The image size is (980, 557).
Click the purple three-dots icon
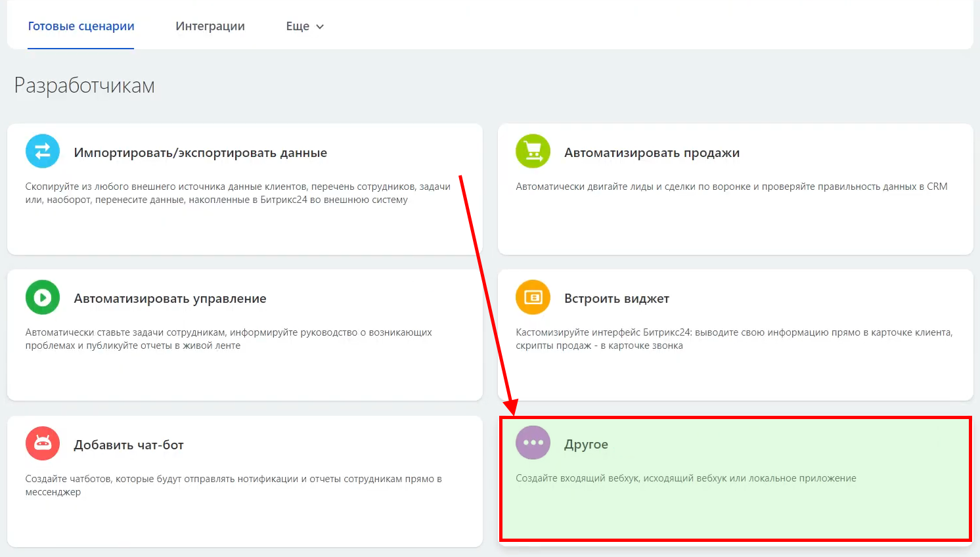[x=533, y=443]
